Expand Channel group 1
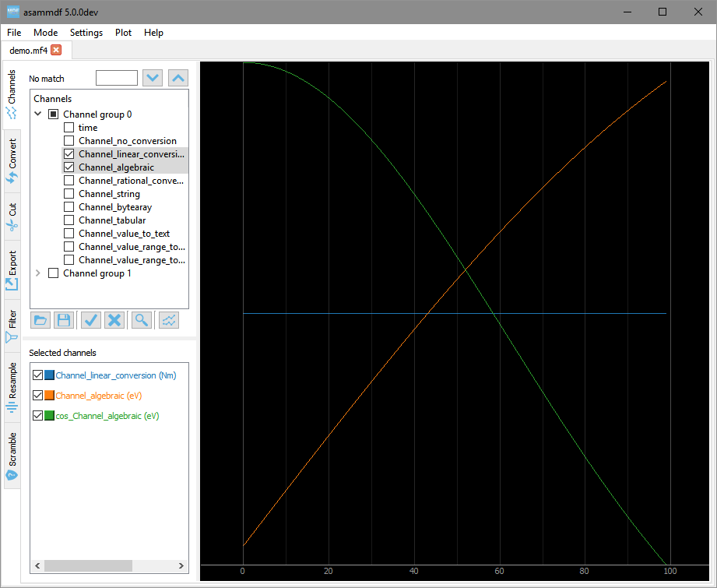717x588 pixels. point(37,273)
